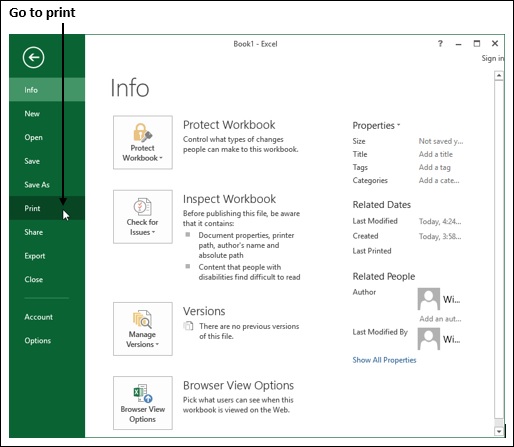Choose Close from the sidebar
The width and height of the screenshot is (514, 447).
click(x=47, y=279)
